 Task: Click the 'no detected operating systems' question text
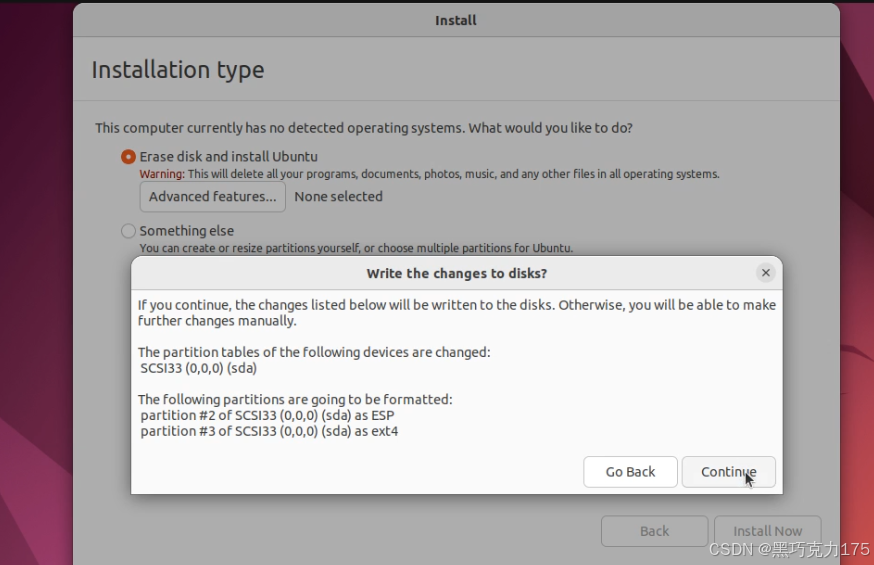coord(363,128)
